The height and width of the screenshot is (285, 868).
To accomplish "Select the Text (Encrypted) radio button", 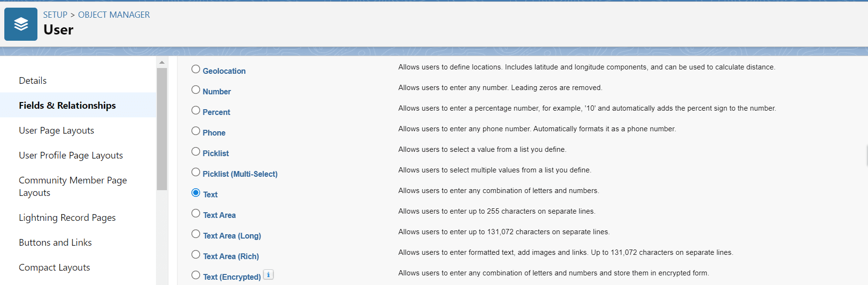I will point(196,275).
